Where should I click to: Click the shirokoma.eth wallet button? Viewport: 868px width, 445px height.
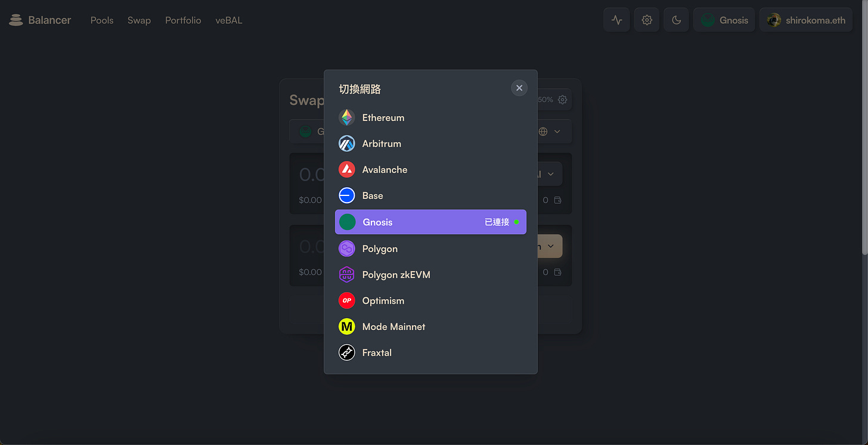point(805,20)
